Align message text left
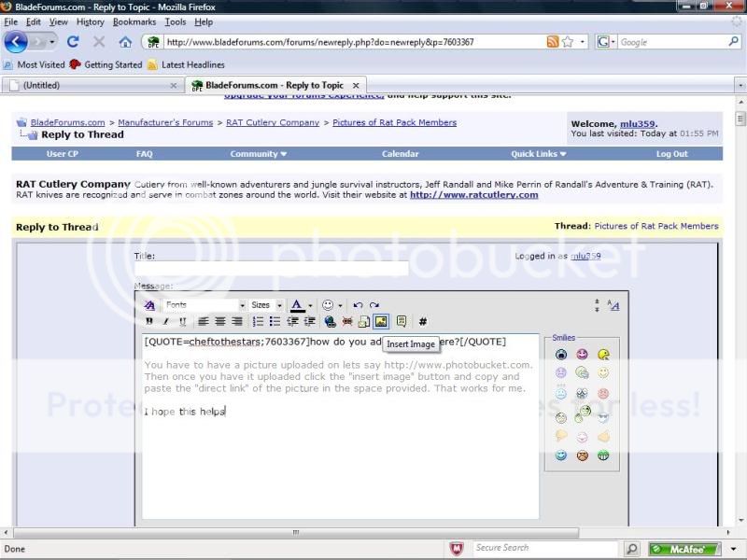The image size is (747, 560). (204, 321)
